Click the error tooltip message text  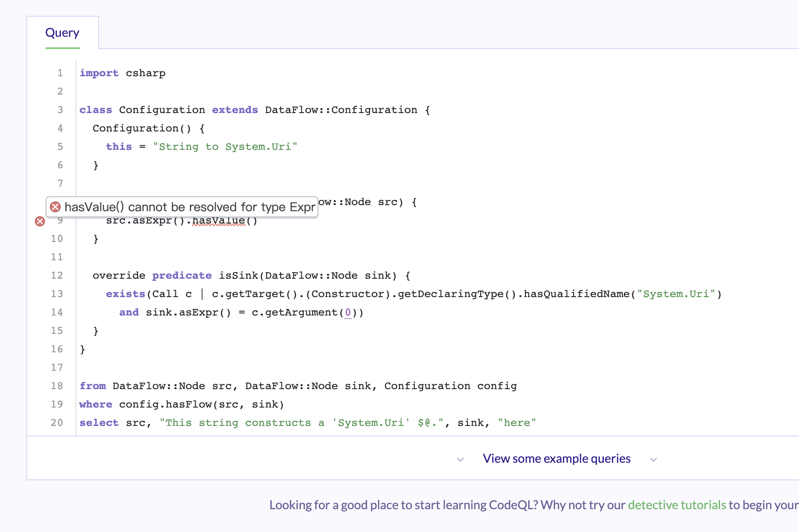190,206
